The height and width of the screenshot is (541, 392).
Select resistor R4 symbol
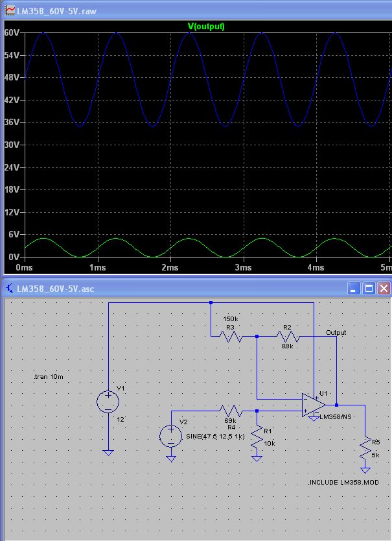coord(231,411)
